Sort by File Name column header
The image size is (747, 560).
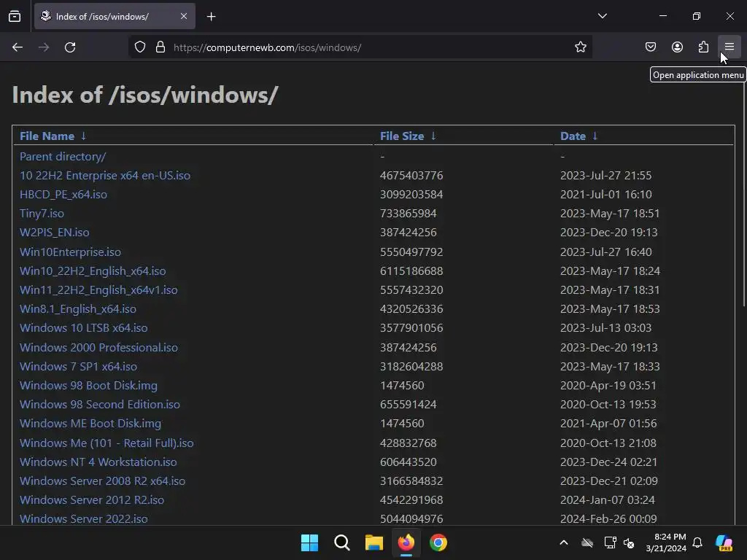[x=47, y=136]
